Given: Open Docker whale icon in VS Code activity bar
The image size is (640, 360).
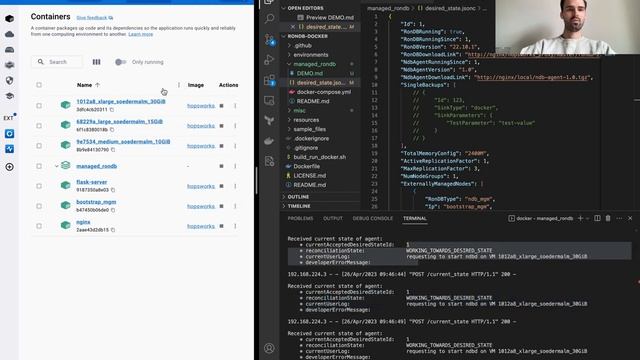Looking at the screenshot, I should point(269,141).
